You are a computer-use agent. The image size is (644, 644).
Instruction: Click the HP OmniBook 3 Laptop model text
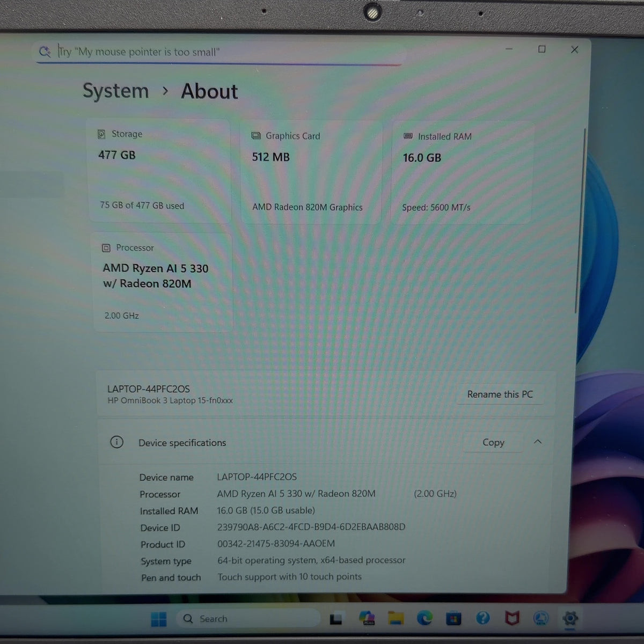pos(170,401)
